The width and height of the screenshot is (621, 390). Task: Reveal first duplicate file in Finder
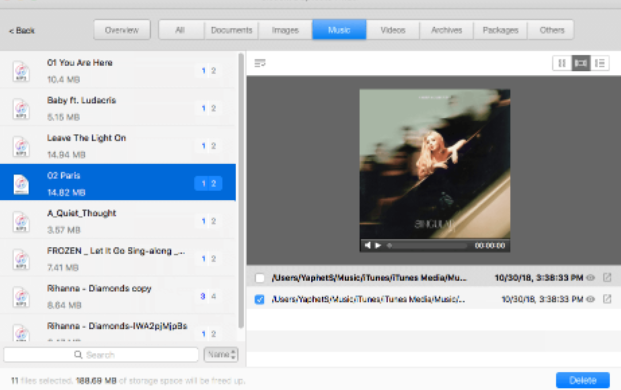[607, 278]
